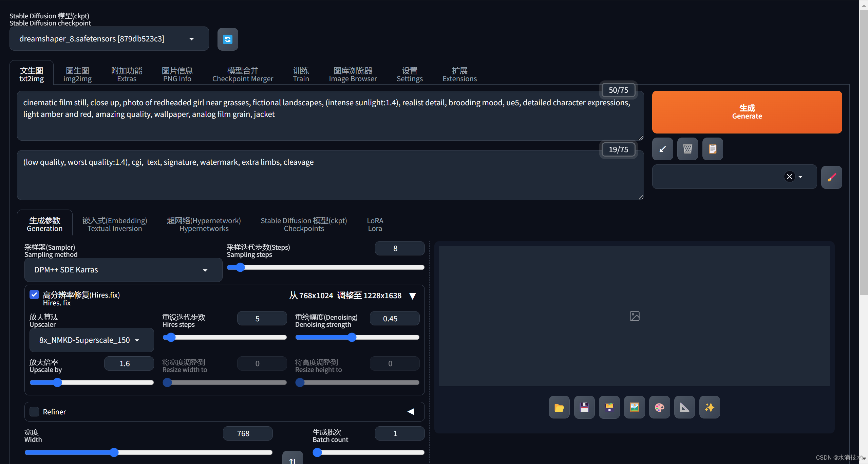The width and height of the screenshot is (868, 464).
Task: Open the Sampling method dropdown
Action: pos(124,270)
